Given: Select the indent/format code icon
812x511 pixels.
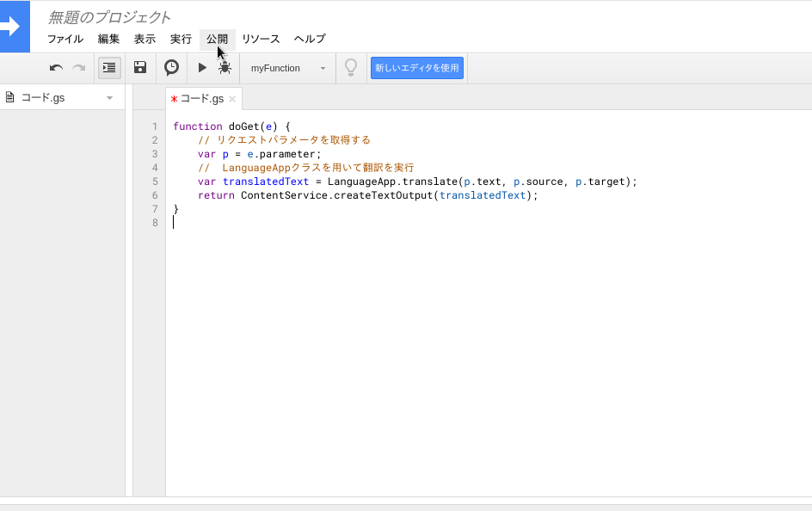Looking at the screenshot, I should tap(108, 67).
